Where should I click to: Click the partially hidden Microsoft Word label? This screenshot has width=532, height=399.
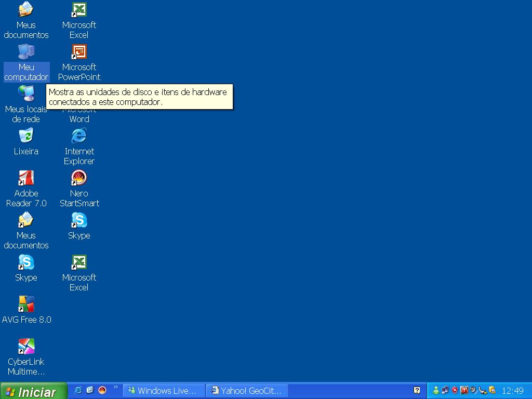tap(79, 117)
